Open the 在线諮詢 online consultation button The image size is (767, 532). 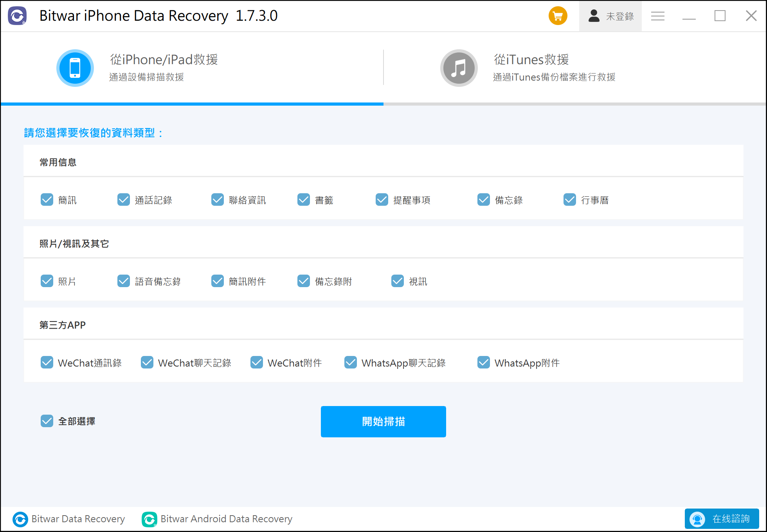click(x=722, y=519)
